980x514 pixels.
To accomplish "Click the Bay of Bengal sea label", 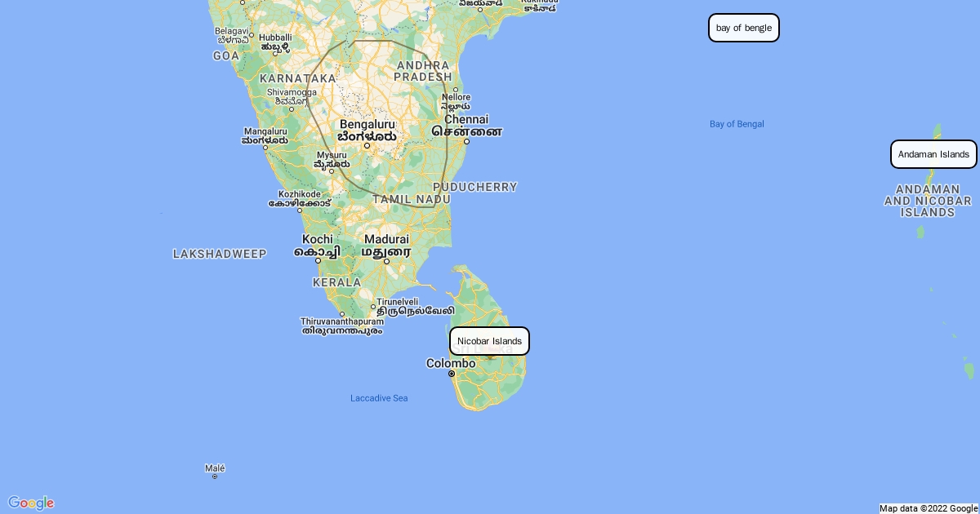I will [x=737, y=124].
